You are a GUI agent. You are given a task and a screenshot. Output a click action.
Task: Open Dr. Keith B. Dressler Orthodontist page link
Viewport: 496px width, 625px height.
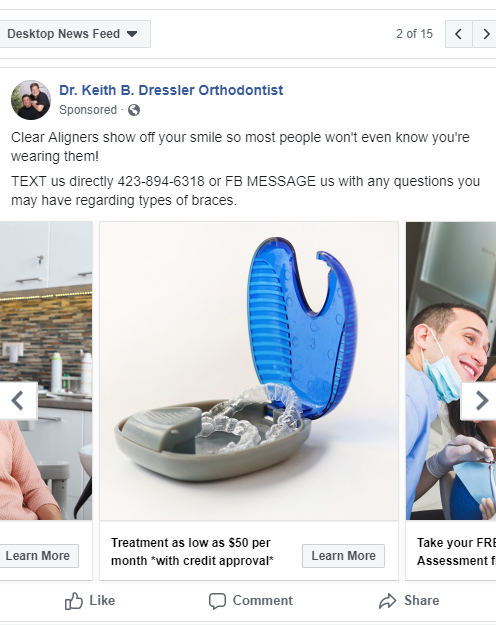click(171, 90)
